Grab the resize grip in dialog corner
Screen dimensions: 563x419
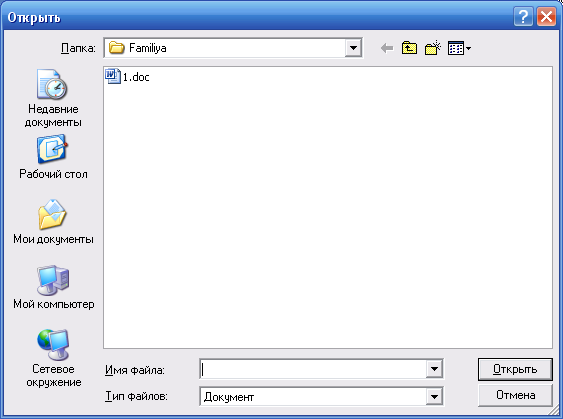554,410
